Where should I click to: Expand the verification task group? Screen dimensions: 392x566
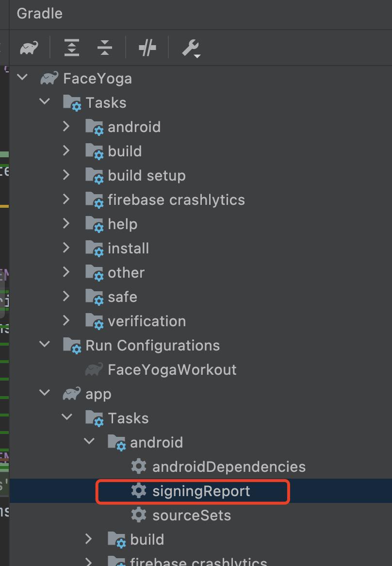[x=66, y=320]
